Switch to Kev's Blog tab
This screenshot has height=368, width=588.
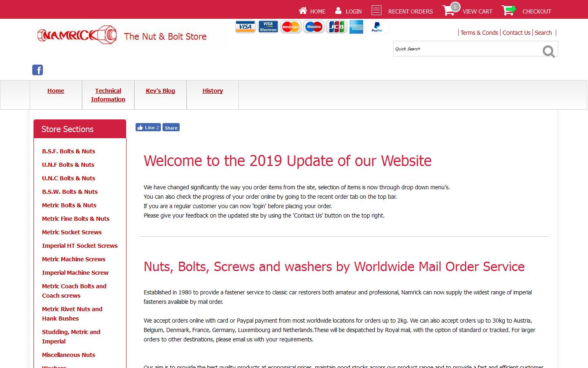pos(160,90)
